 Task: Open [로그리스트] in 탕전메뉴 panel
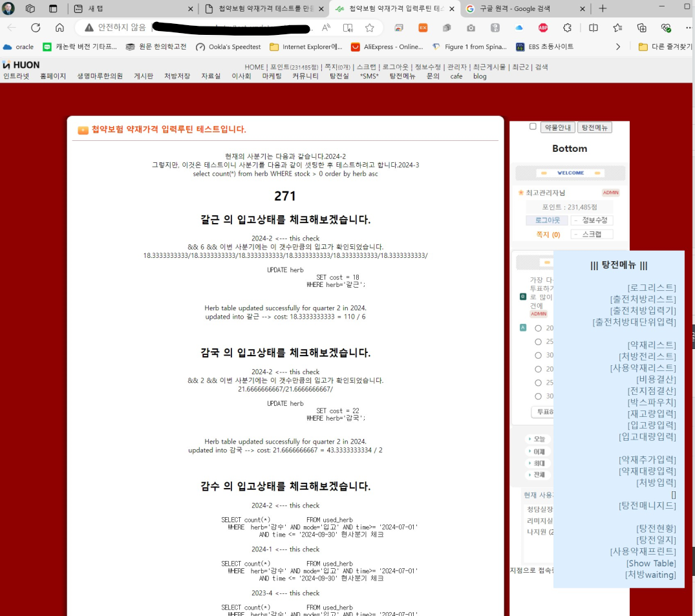tap(652, 288)
